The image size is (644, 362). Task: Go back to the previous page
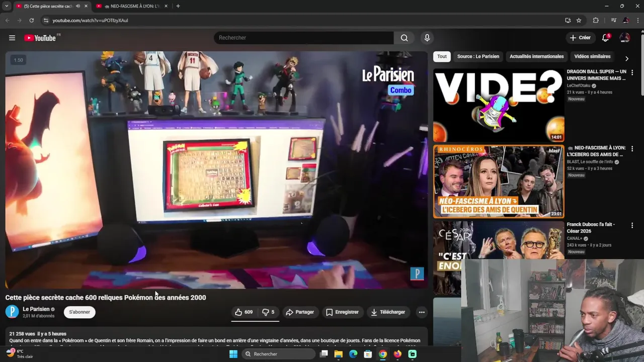7,20
